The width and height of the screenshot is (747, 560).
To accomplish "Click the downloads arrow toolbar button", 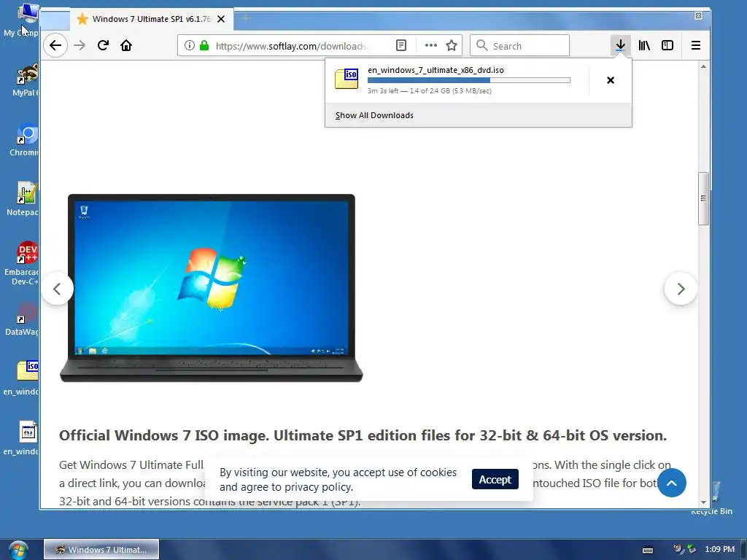I will [620, 46].
